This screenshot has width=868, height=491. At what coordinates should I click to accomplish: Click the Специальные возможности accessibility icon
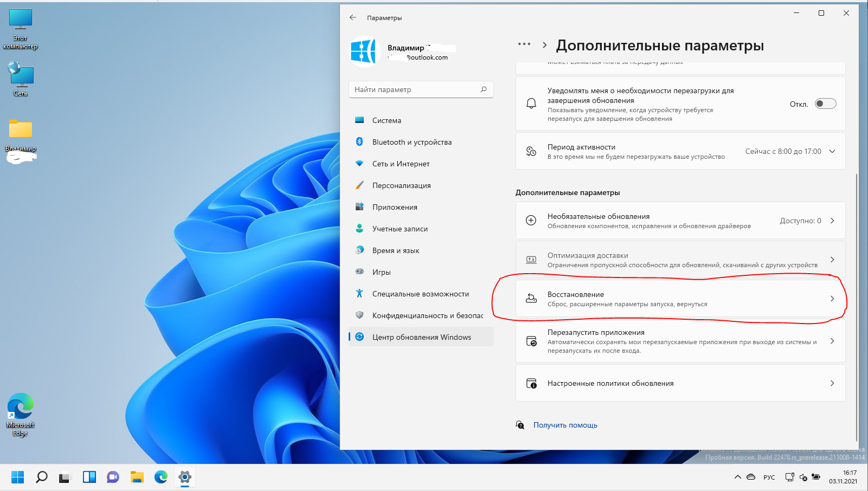[359, 294]
